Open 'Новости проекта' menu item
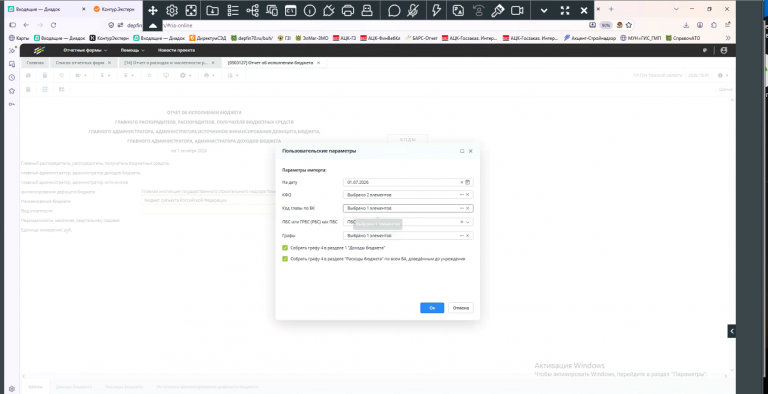768x394 pixels. (x=176, y=50)
